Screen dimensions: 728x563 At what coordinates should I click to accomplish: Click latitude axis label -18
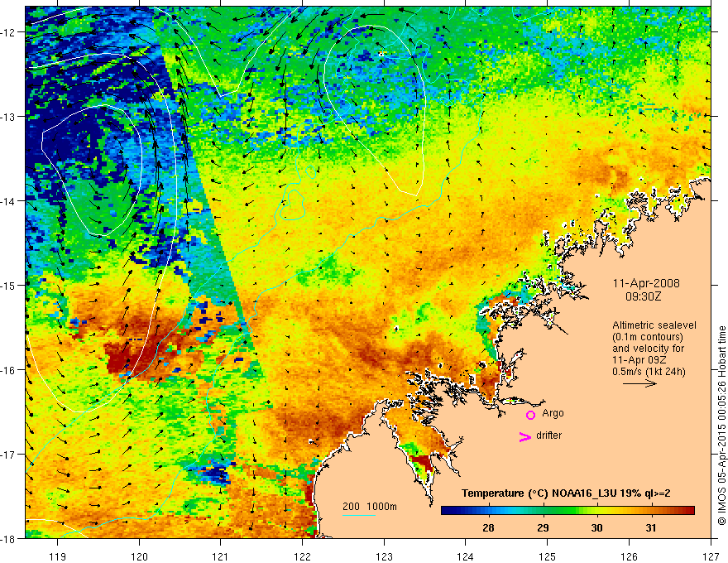tap(9, 538)
